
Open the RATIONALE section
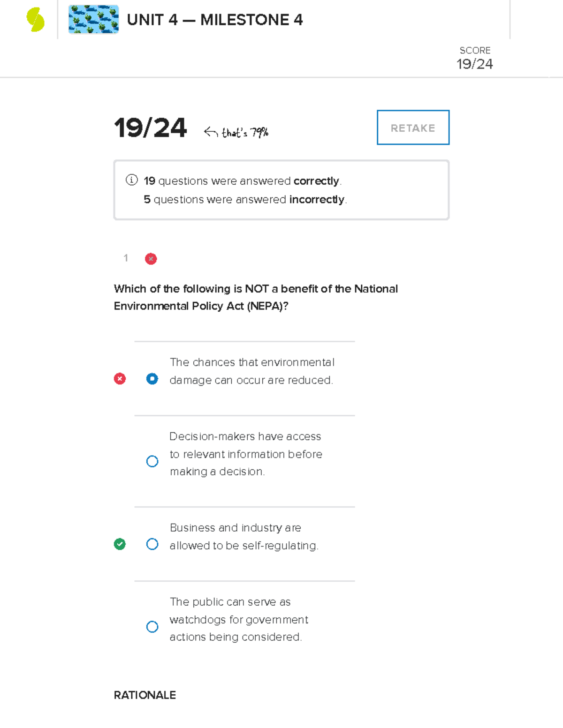coord(144,695)
